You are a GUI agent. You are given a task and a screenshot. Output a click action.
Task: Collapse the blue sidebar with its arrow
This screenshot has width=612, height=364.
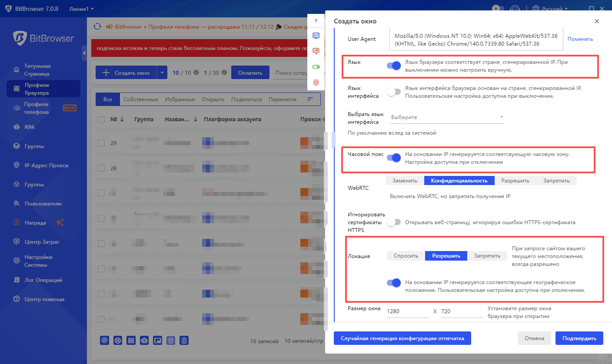(84, 53)
